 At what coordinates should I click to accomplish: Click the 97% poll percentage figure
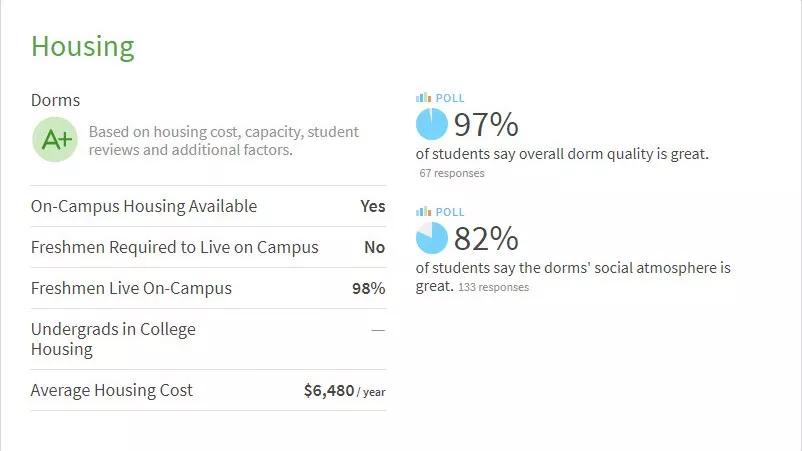[486, 125]
